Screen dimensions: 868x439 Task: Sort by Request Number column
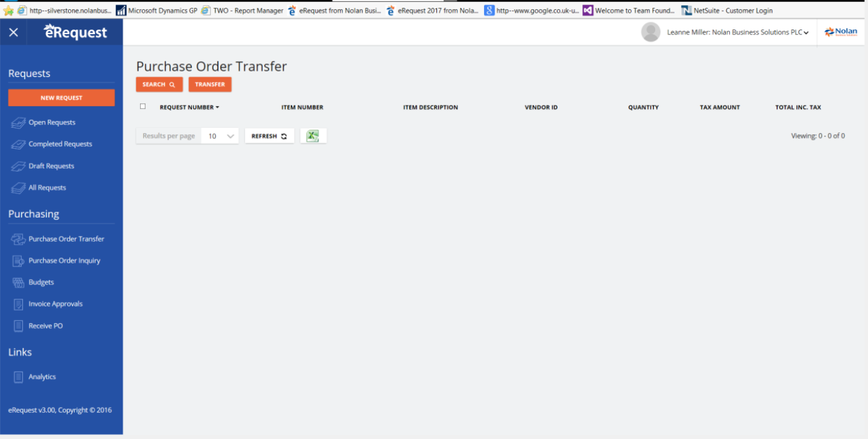click(x=189, y=107)
